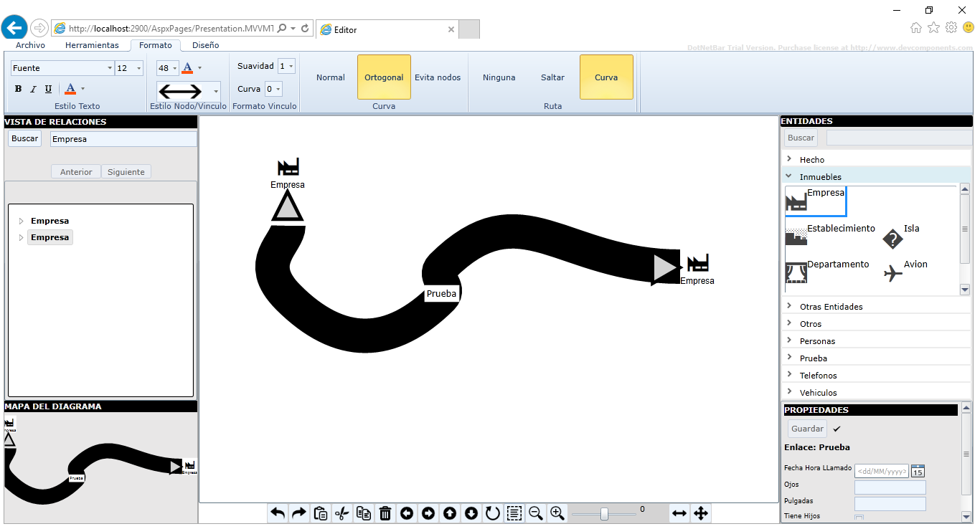
Task: Select Saltar route option
Action: (552, 77)
